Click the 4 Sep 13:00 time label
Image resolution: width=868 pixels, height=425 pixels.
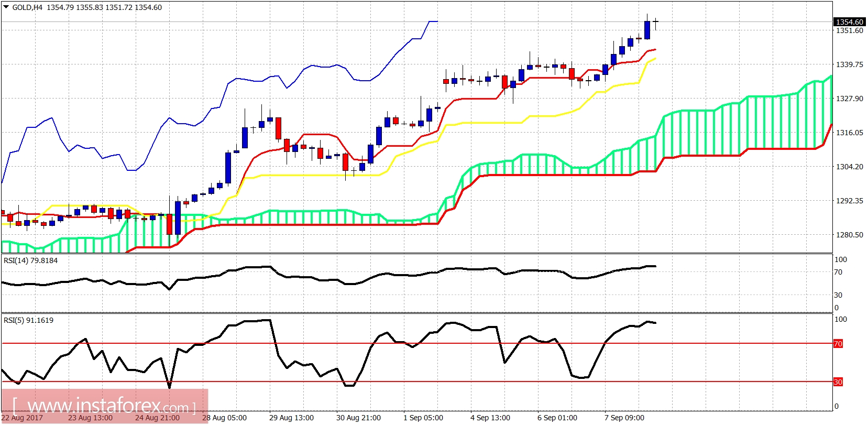pyautogui.click(x=490, y=418)
